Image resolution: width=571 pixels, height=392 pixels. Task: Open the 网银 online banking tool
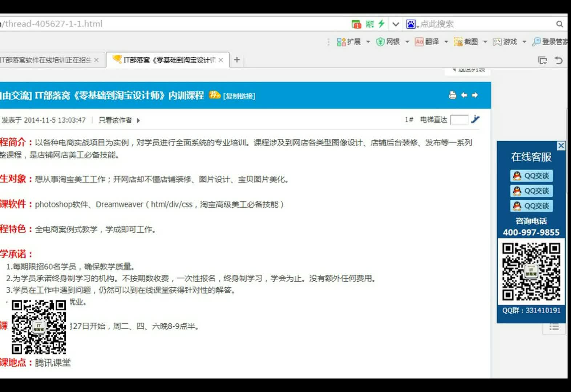(x=388, y=42)
